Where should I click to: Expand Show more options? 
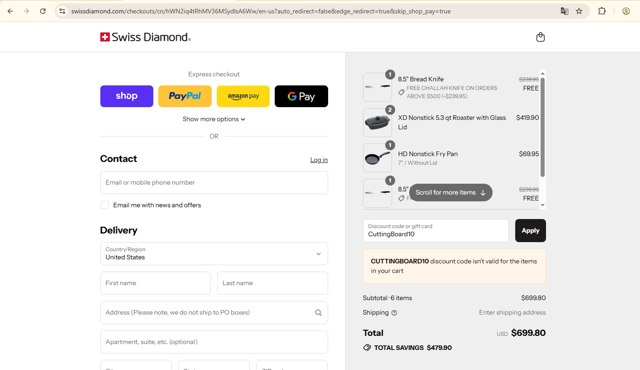point(214,119)
